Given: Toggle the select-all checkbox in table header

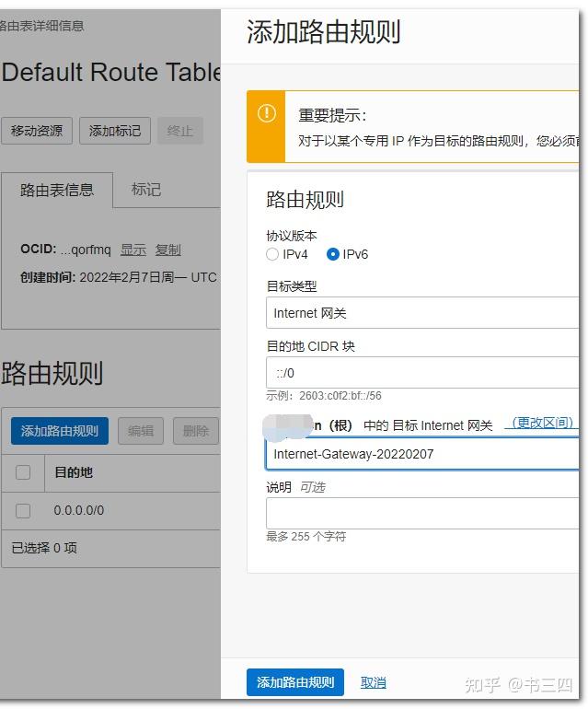Looking at the screenshot, I should (x=24, y=472).
